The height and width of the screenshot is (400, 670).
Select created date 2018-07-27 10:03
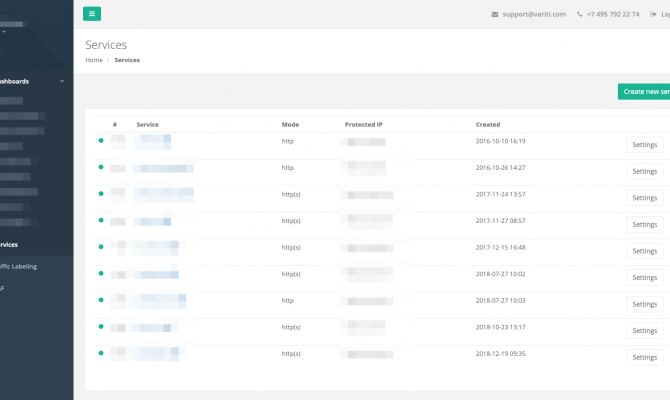500,300
